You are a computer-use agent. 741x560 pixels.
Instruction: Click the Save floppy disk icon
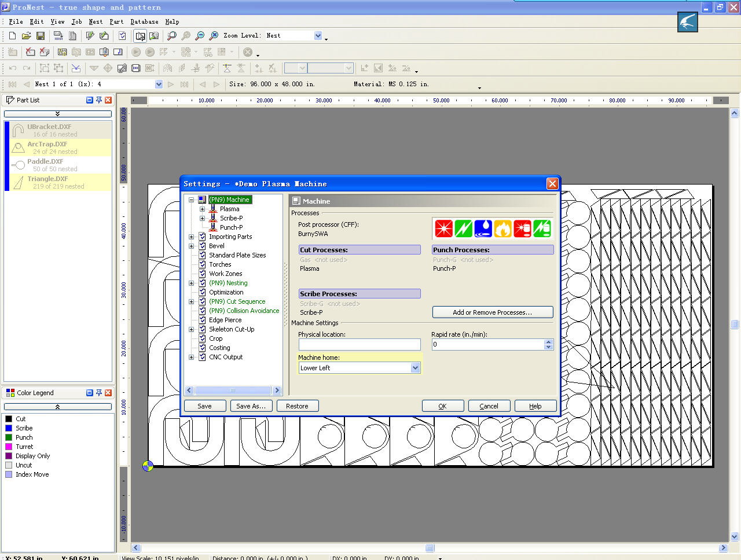(40, 36)
